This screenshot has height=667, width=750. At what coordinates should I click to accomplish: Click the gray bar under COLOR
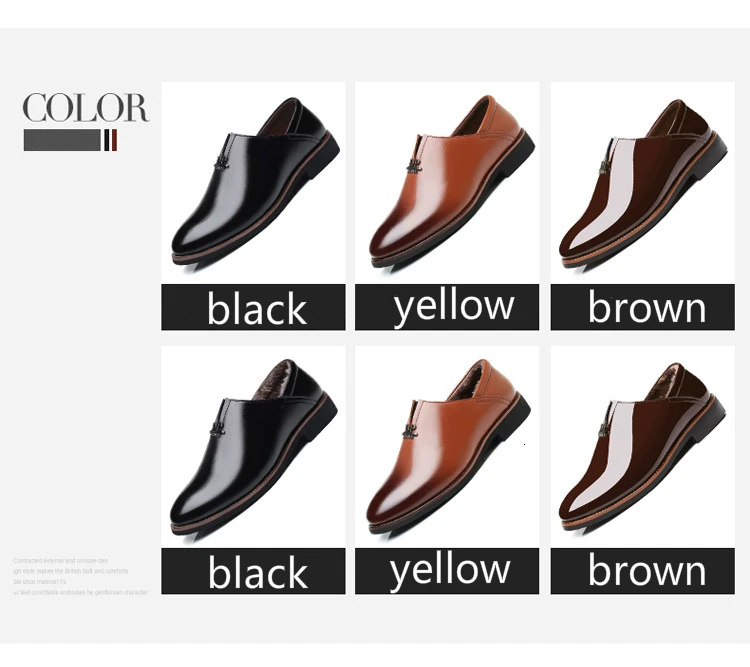pos(62,140)
